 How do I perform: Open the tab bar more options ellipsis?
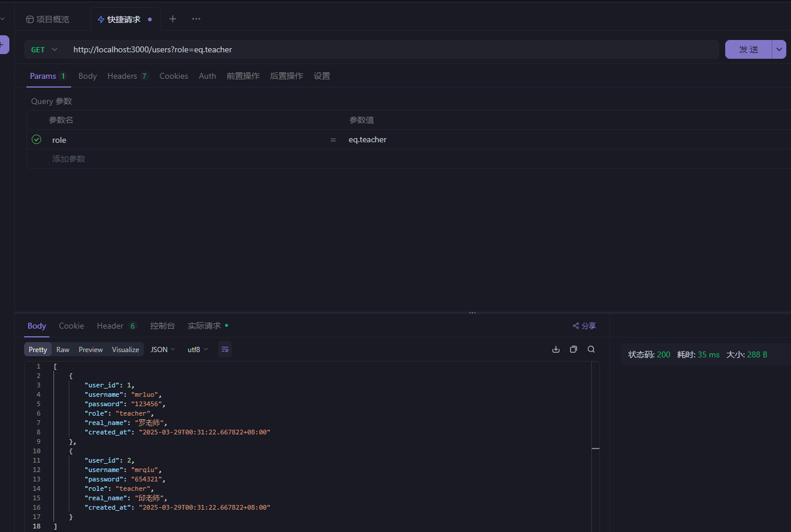(x=196, y=19)
